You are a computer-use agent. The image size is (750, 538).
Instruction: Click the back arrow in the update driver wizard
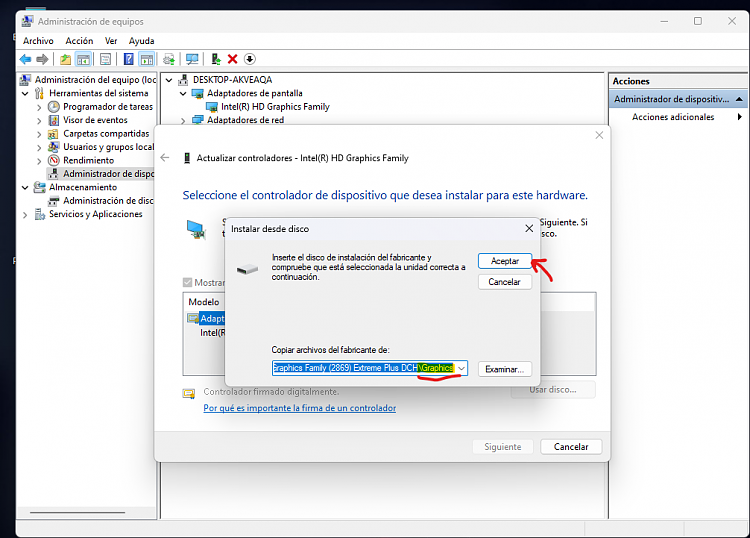point(165,158)
